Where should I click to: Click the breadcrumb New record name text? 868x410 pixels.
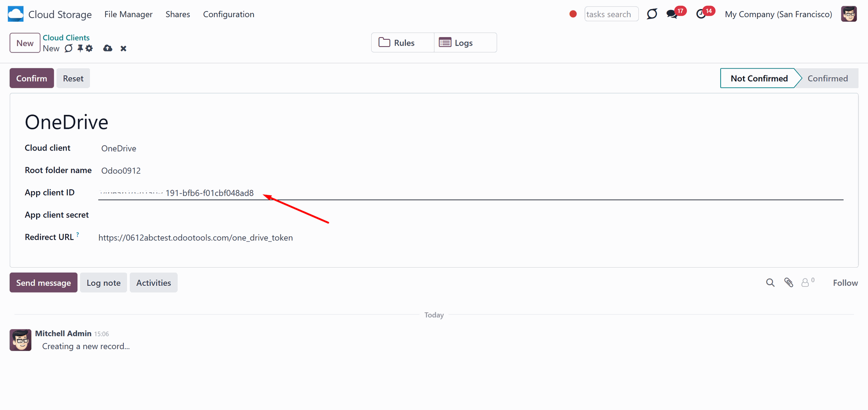click(x=51, y=48)
